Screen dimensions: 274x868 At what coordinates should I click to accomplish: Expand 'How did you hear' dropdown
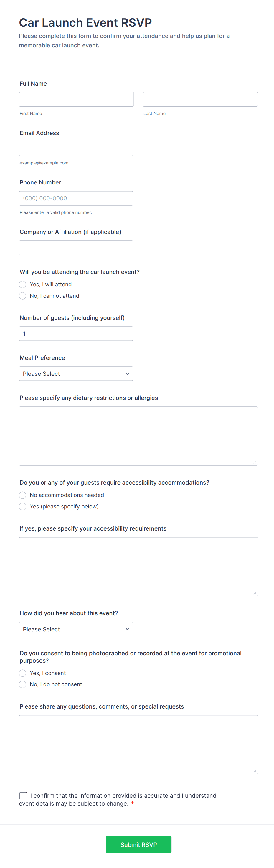coord(76,629)
